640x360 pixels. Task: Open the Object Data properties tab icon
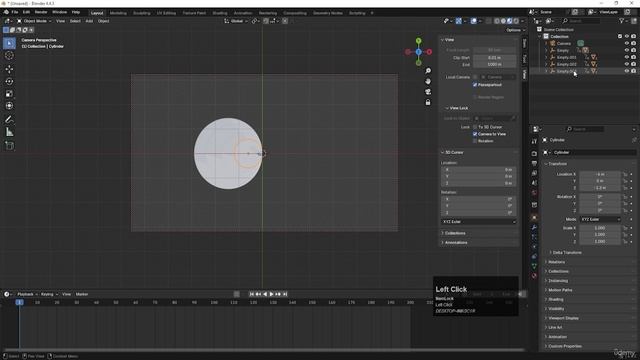[x=534, y=266]
